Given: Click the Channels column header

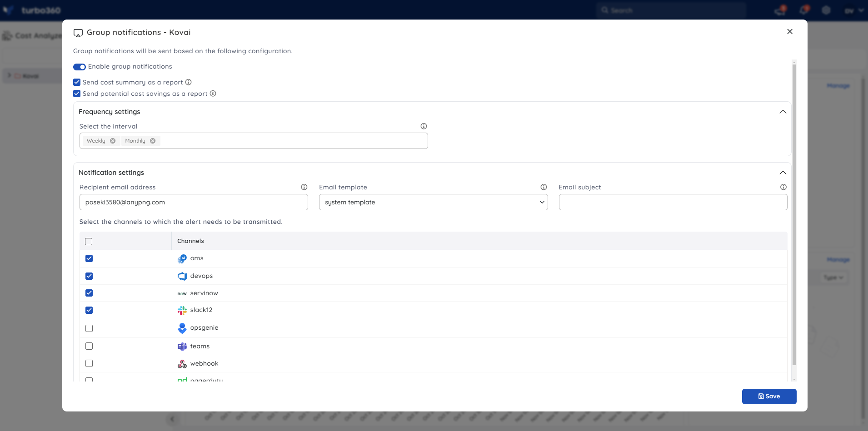Looking at the screenshot, I should pyautogui.click(x=190, y=241).
